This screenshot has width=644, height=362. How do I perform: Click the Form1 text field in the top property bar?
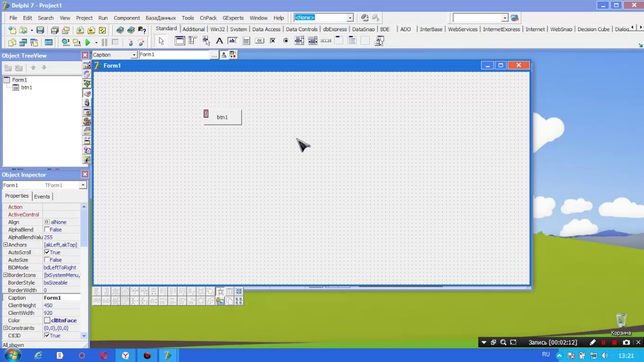174,55
